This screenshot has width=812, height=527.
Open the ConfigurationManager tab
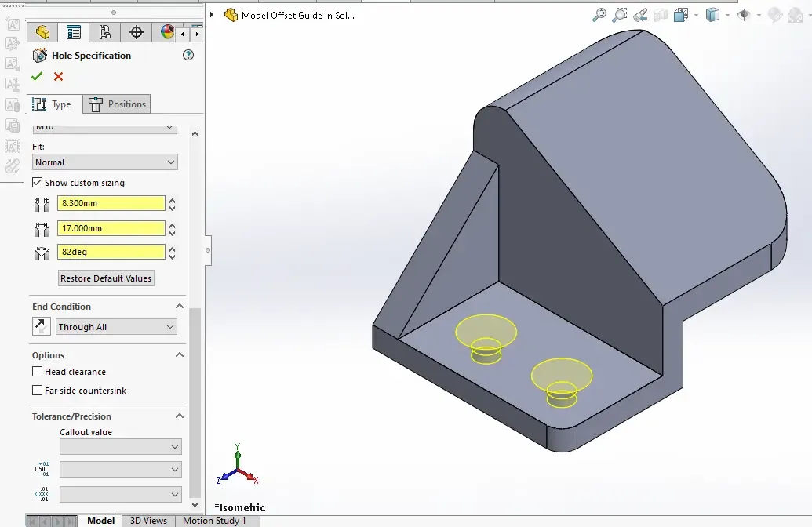pyautogui.click(x=104, y=32)
